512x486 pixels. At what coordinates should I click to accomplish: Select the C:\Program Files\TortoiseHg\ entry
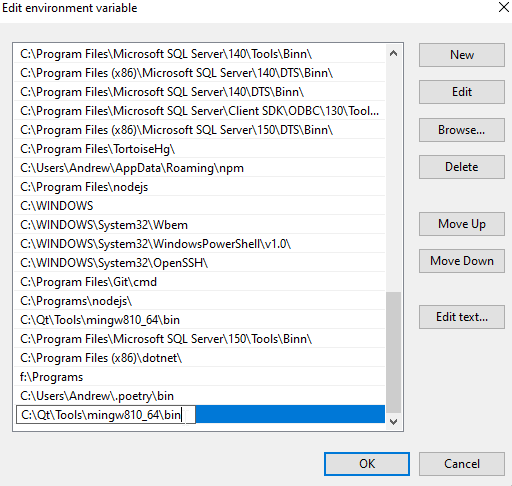(199, 149)
